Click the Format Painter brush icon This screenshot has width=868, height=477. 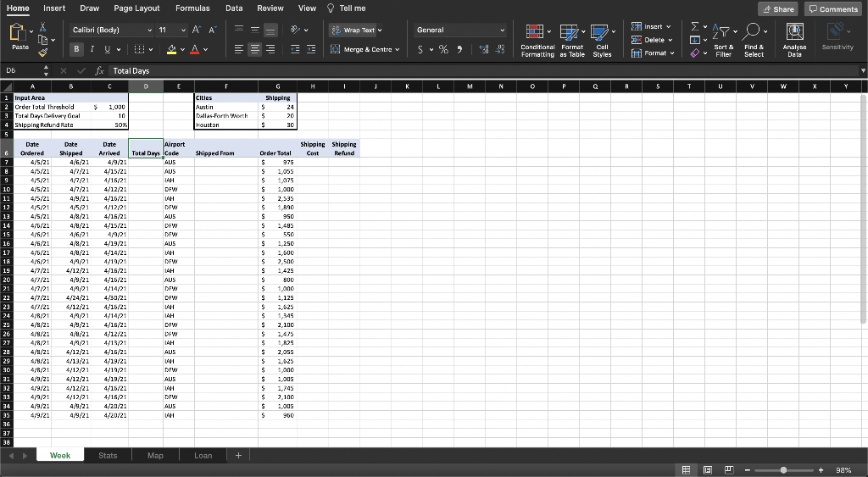point(44,51)
